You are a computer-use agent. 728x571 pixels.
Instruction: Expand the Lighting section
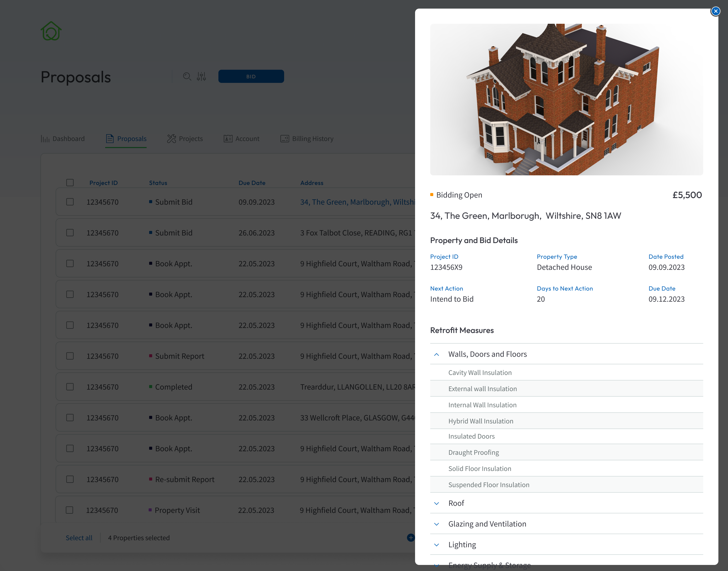click(x=436, y=545)
